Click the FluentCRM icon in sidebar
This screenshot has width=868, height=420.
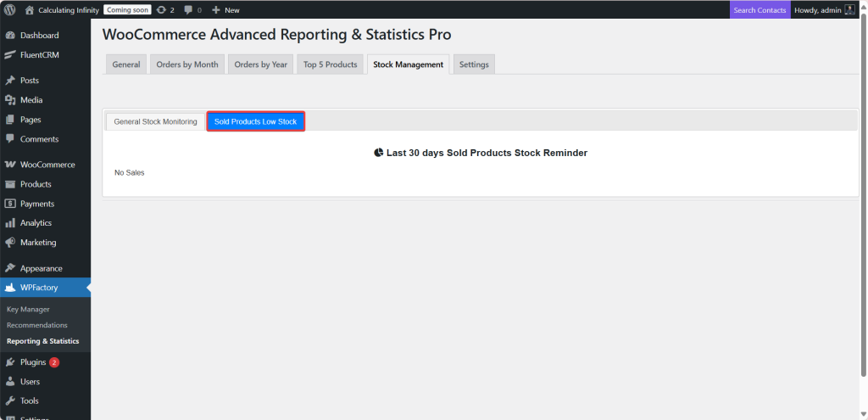(x=10, y=55)
